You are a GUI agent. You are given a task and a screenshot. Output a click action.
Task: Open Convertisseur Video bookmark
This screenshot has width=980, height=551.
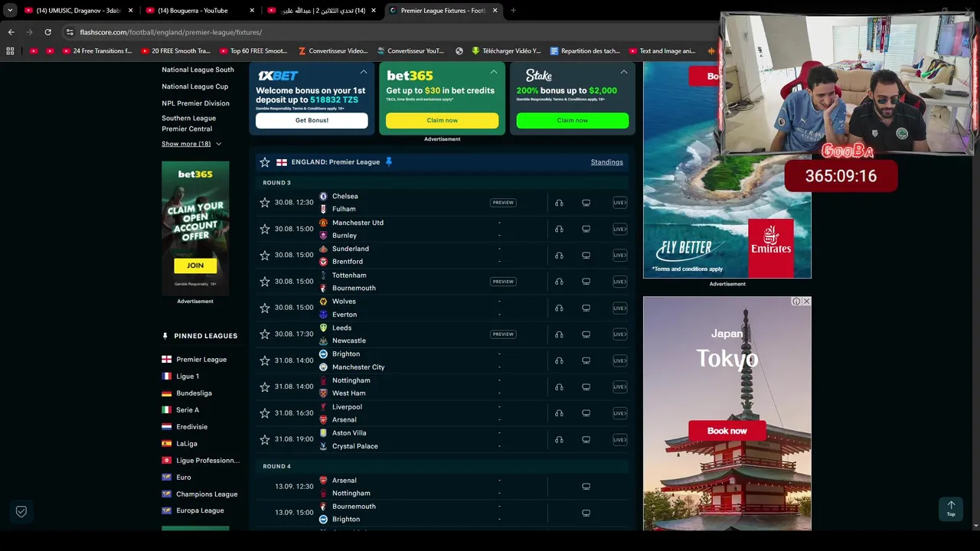332,51
